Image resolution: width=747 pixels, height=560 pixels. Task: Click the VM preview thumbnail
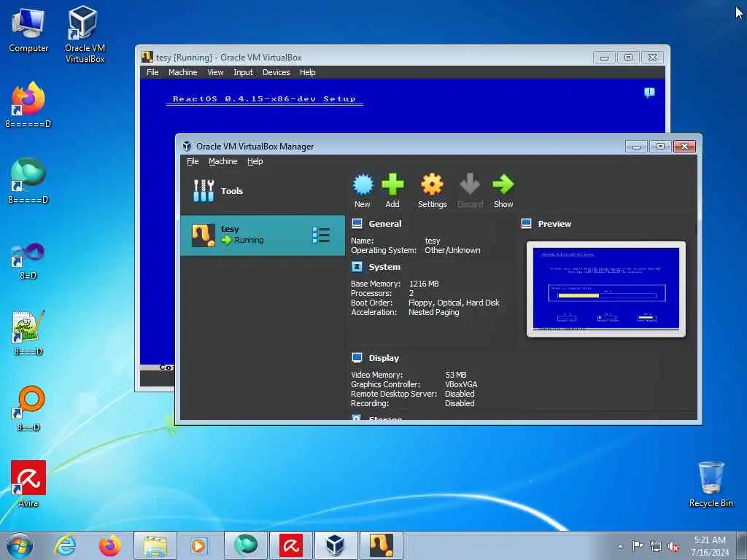pyautogui.click(x=606, y=289)
